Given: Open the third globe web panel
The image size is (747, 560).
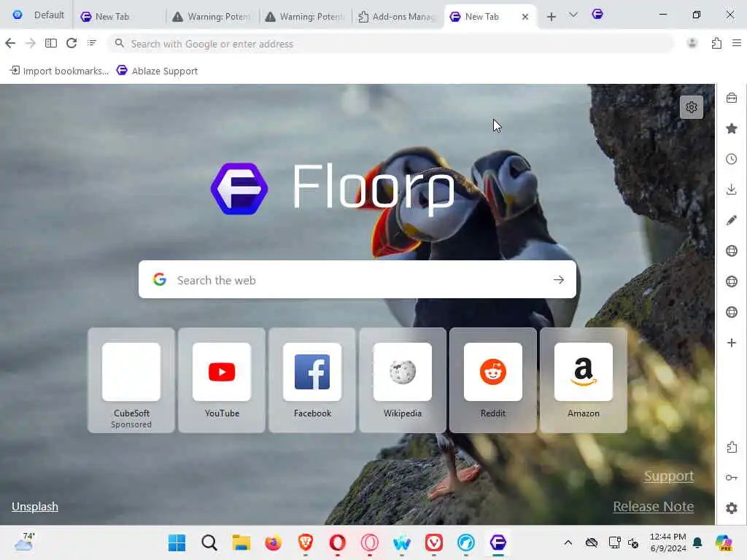Looking at the screenshot, I should [x=732, y=312].
